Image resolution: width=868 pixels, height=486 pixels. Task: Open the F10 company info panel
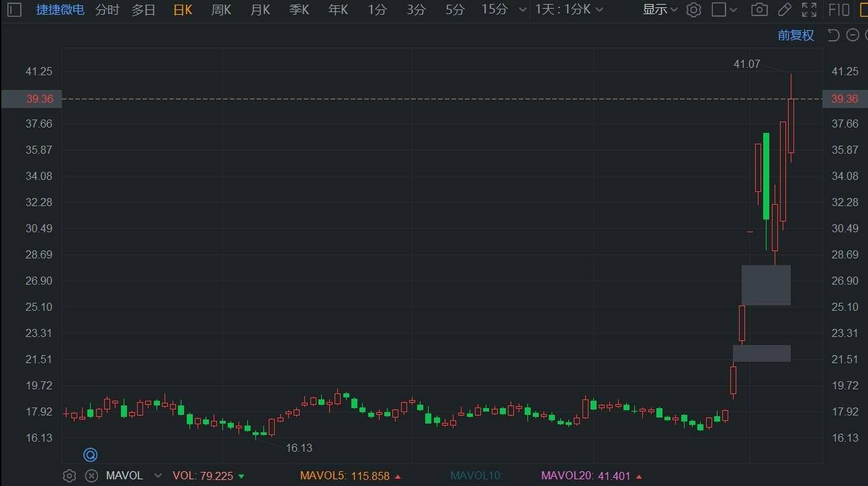[839, 10]
